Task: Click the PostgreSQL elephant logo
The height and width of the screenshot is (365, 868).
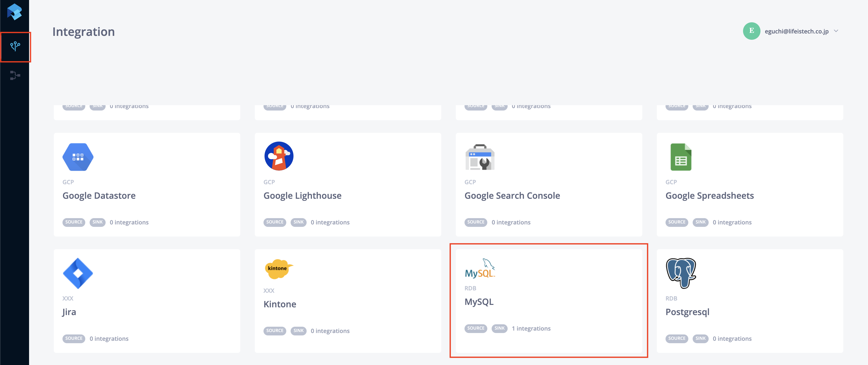Action: coord(681,273)
